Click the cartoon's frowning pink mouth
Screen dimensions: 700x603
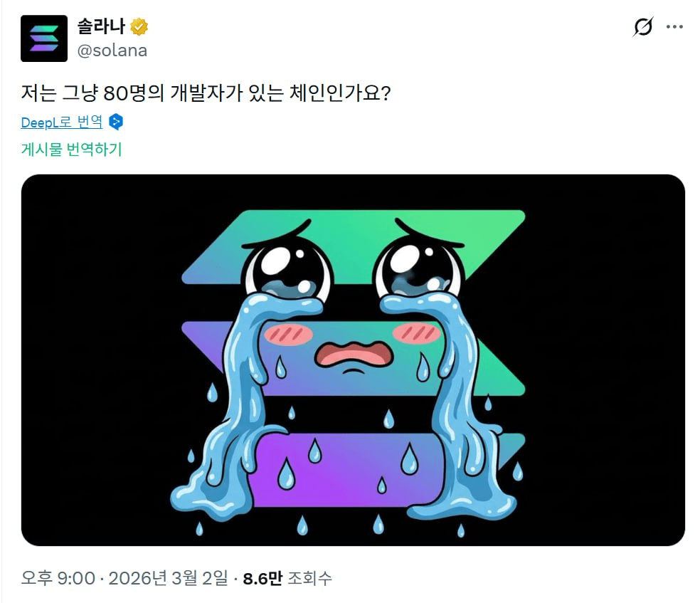tap(354, 355)
